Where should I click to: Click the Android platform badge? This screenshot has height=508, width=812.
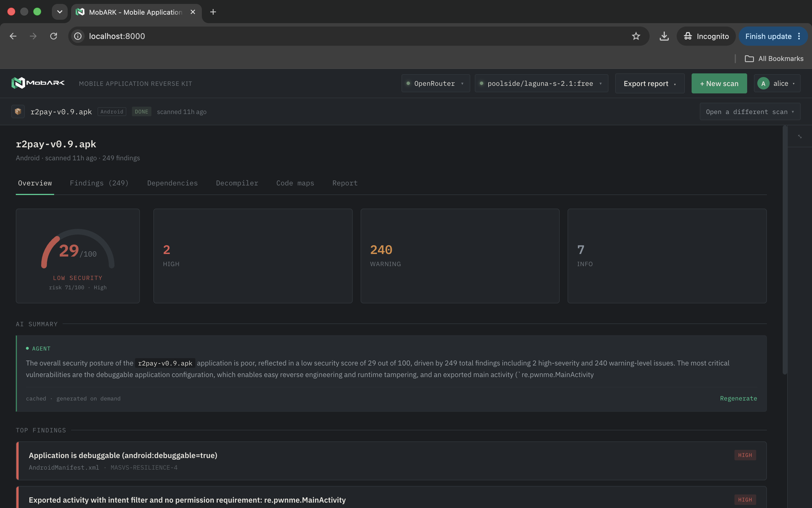(112, 111)
